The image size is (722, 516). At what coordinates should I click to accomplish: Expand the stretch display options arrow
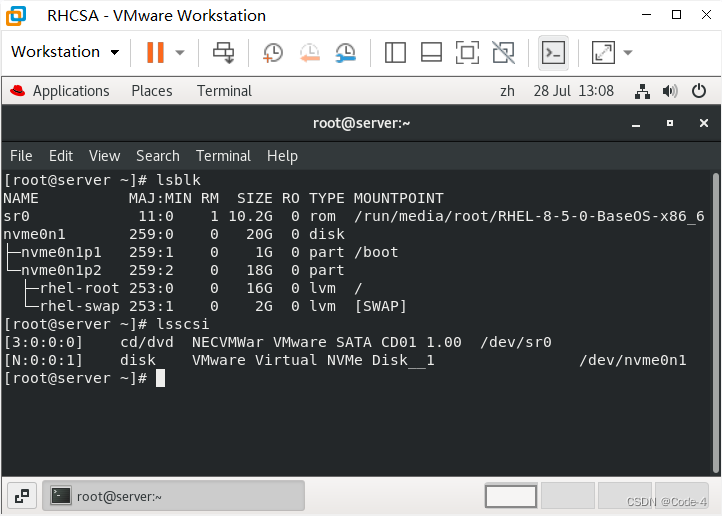tap(628, 52)
